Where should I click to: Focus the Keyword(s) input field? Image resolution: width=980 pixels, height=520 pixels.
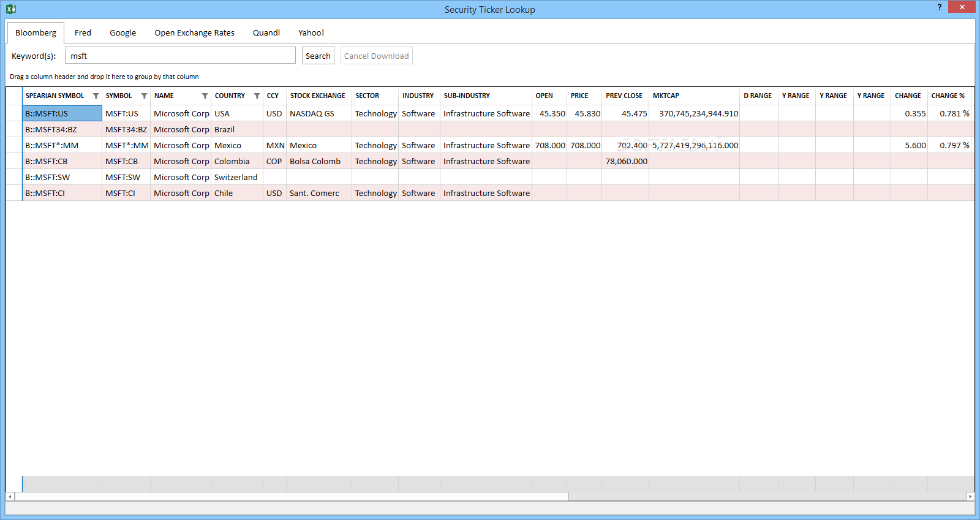coord(180,56)
